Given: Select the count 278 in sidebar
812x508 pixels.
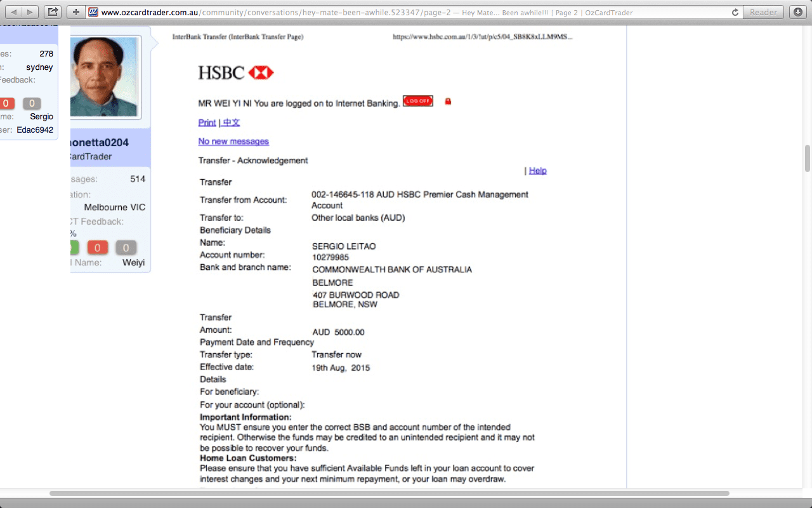Looking at the screenshot, I should (46, 54).
